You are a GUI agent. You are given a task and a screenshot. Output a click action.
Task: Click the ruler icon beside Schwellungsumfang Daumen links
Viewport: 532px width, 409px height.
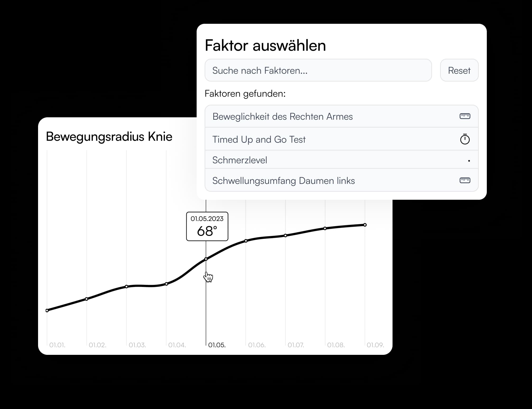pos(465,180)
